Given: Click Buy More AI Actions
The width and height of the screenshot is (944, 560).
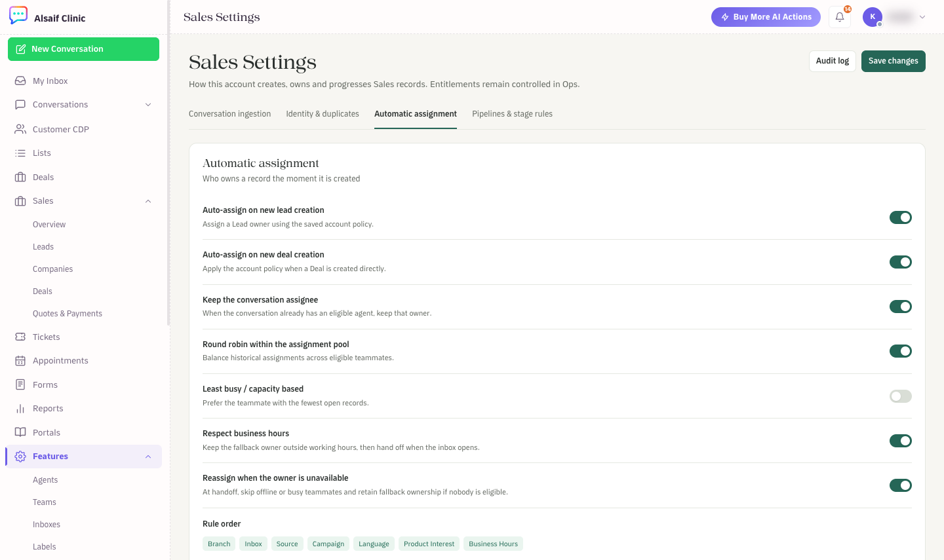Looking at the screenshot, I should click(766, 17).
